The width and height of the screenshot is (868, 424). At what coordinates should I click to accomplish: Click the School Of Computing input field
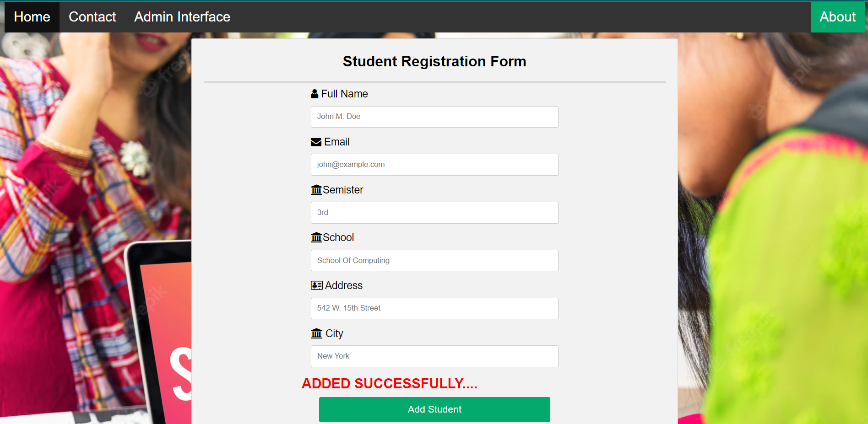(434, 260)
